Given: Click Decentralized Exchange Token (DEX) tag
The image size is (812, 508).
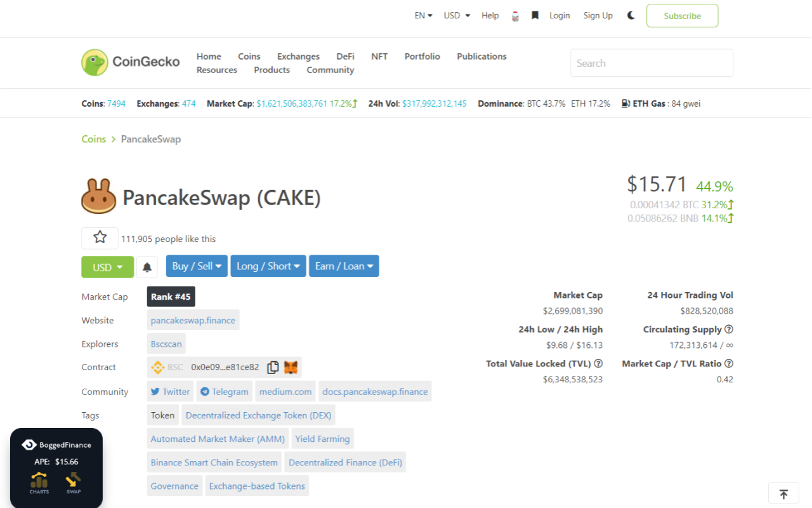Looking at the screenshot, I should [x=258, y=415].
